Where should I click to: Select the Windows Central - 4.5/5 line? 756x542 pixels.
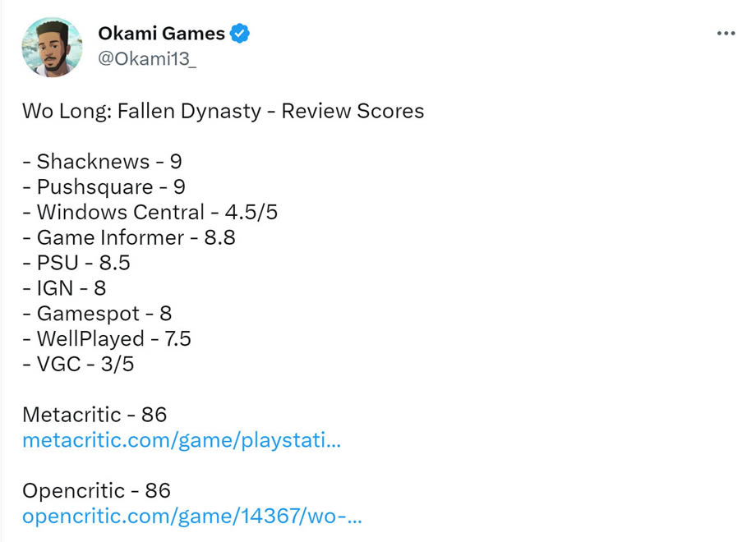[150, 213]
